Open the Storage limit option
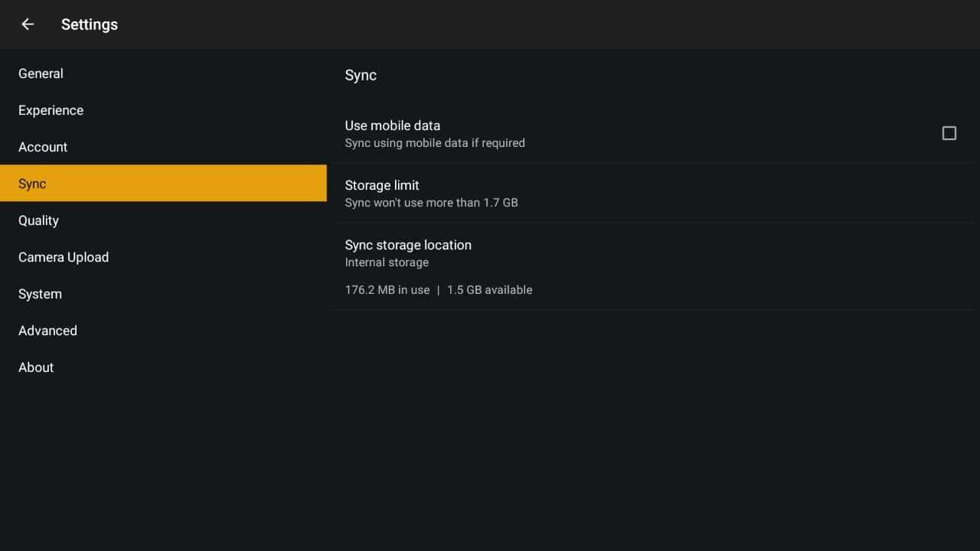This screenshot has width=980, height=551. [x=382, y=185]
